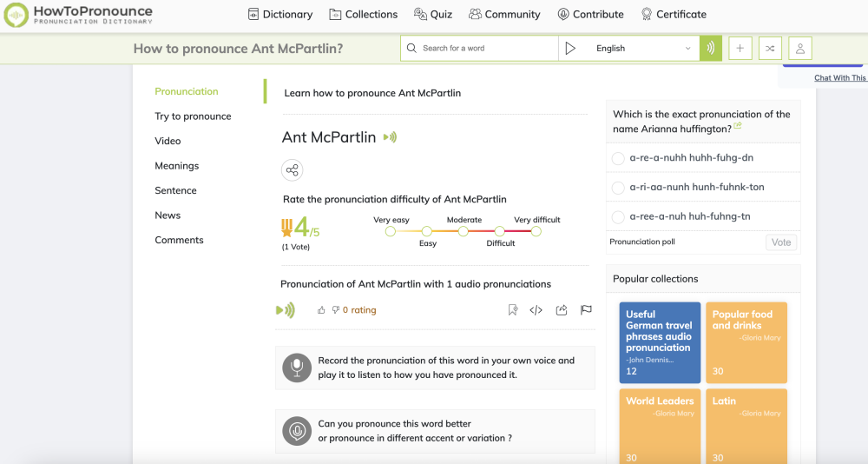Click the bookmark pronunciation icon
This screenshot has height=464, width=868.
point(513,310)
